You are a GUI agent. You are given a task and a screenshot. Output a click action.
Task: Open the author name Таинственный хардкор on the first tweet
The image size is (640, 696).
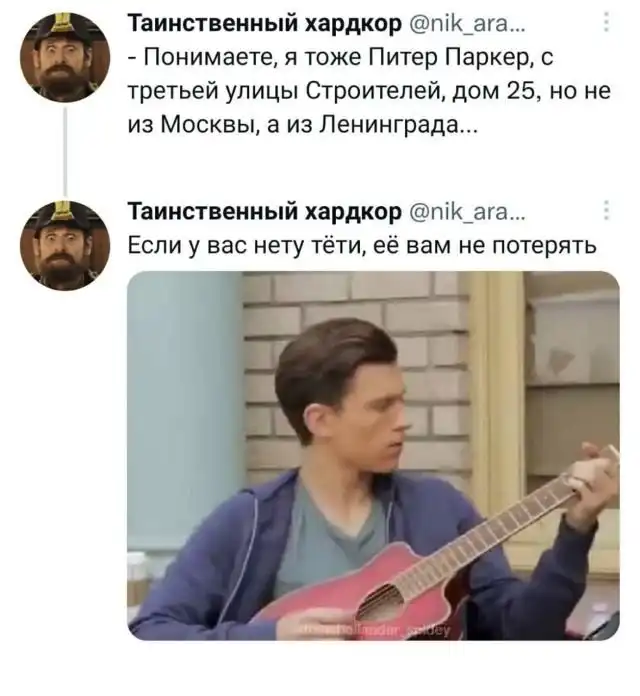(265, 24)
